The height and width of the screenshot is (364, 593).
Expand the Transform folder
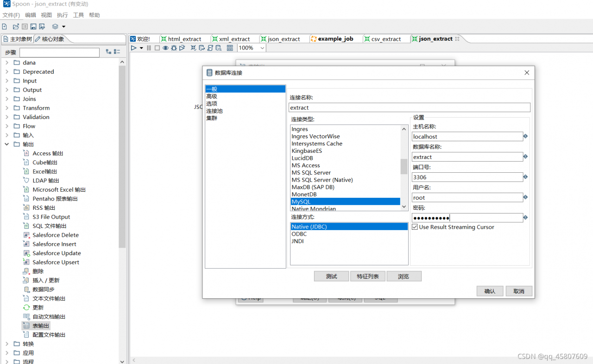7,108
